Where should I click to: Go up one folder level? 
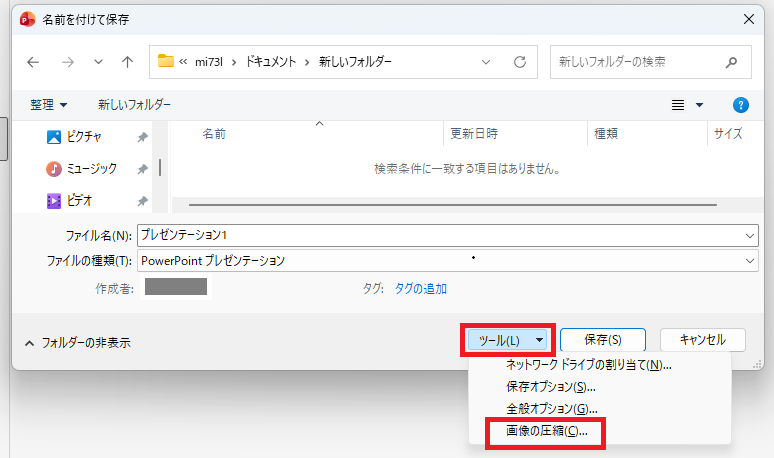[x=127, y=62]
